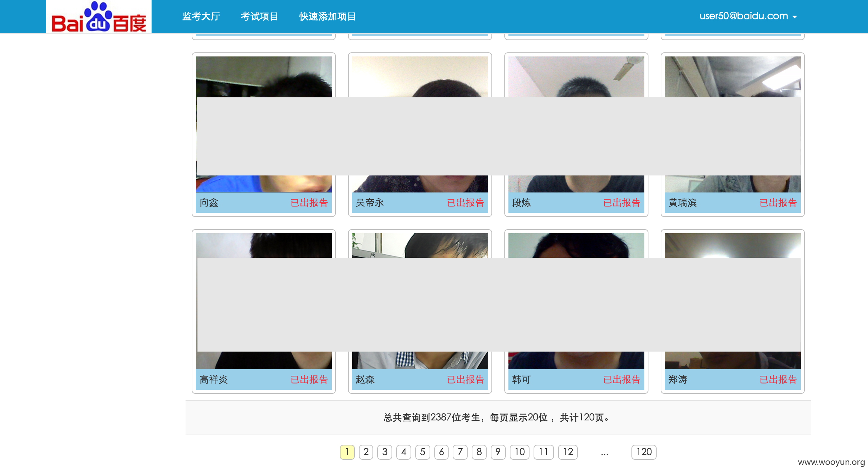Go to page 6 in pagination
This screenshot has width=868, height=472.
click(x=441, y=452)
